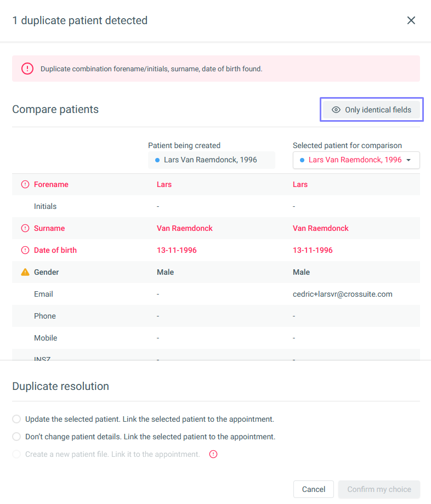The width and height of the screenshot is (431, 504).
Task: Click the alert icon beside Date of birth
Action: coord(25,250)
